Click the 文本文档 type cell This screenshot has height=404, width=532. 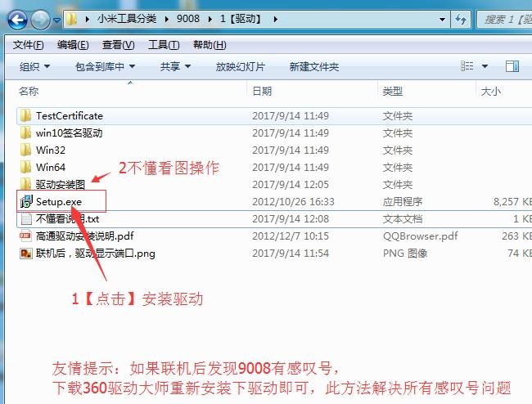tap(403, 219)
